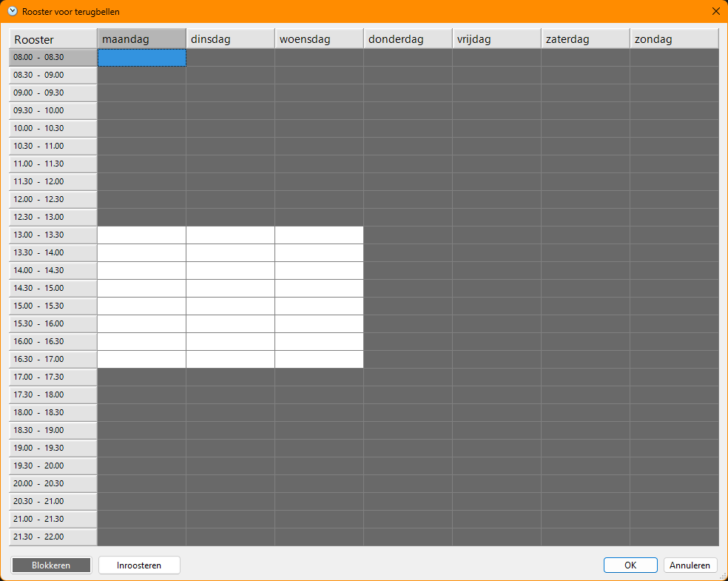Select the 13.00 - 13.30 row header
The width and height of the screenshot is (728, 581).
(53, 235)
